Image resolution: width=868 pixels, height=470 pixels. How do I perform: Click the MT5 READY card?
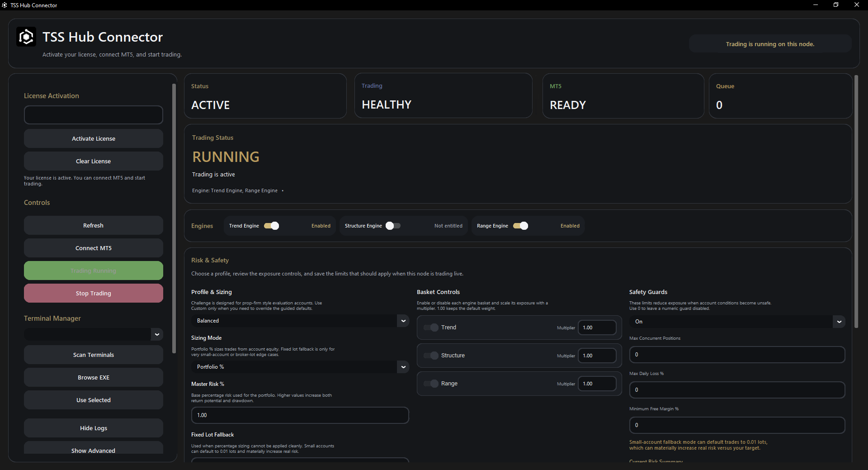coord(623,96)
